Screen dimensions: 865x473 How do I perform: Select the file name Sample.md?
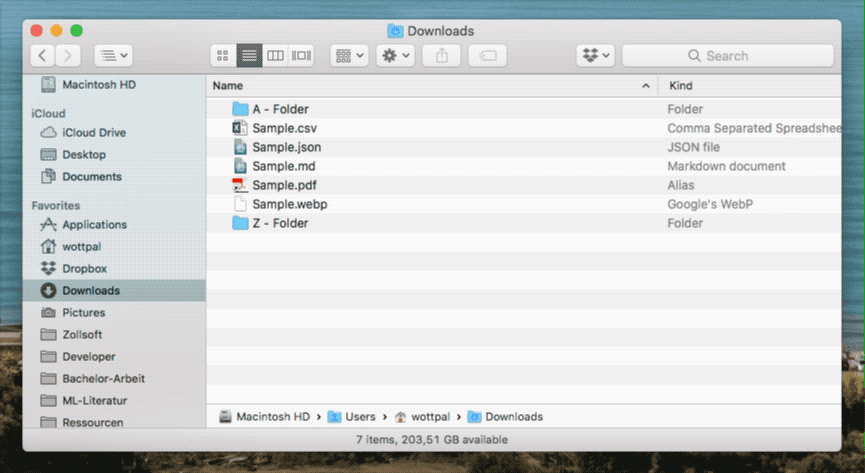coord(284,166)
